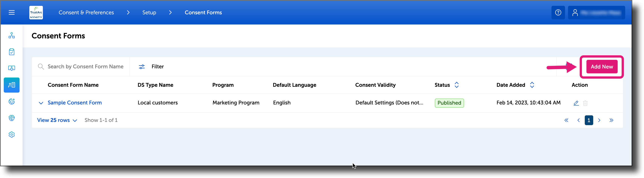Viewport: 644px width, 178px height.
Task: Select Consent & Preferences in the breadcrumb
Action: (86, 12)
